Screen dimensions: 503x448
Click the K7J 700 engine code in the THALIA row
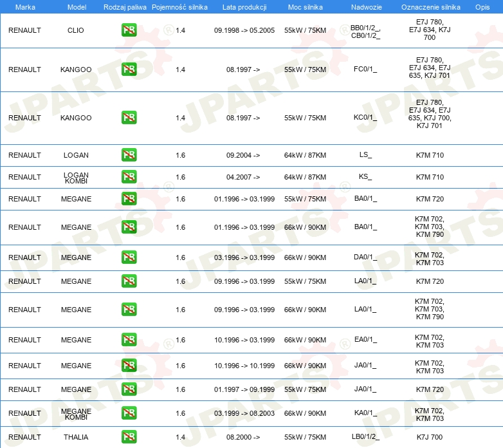(x=429, y=437)
